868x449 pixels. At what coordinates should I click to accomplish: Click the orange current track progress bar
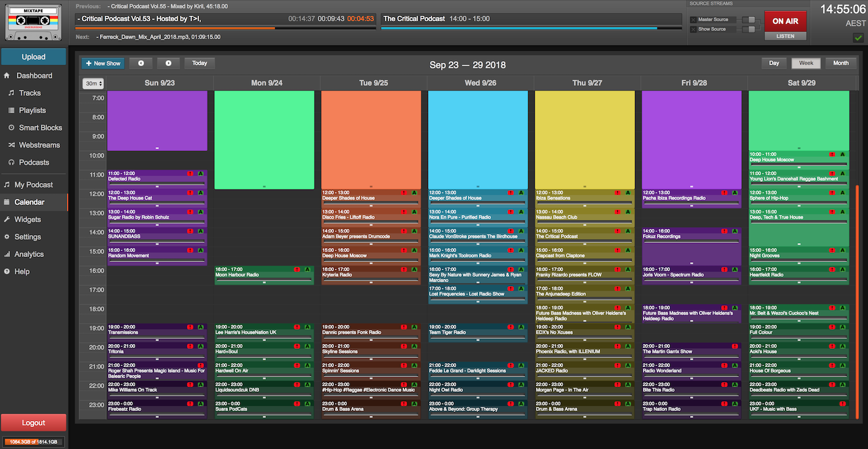226,28
